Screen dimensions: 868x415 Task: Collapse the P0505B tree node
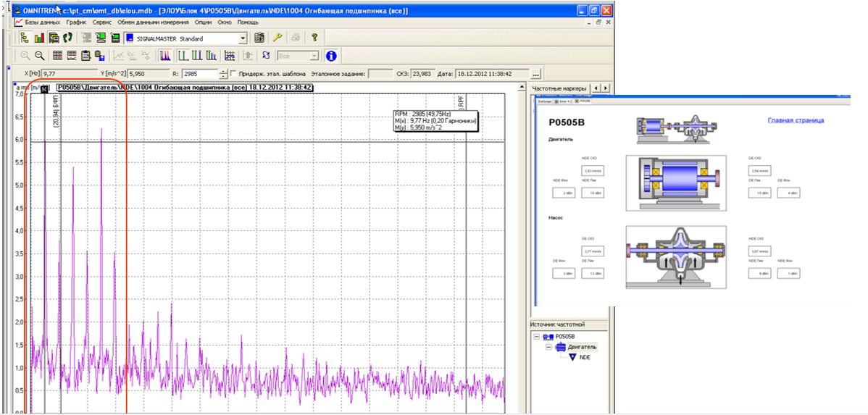pos(536,338)
